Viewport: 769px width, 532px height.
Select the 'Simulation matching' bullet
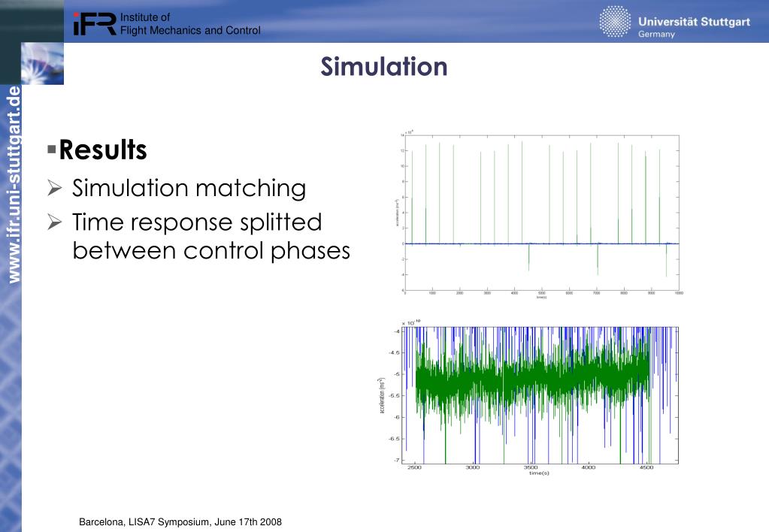189,189
